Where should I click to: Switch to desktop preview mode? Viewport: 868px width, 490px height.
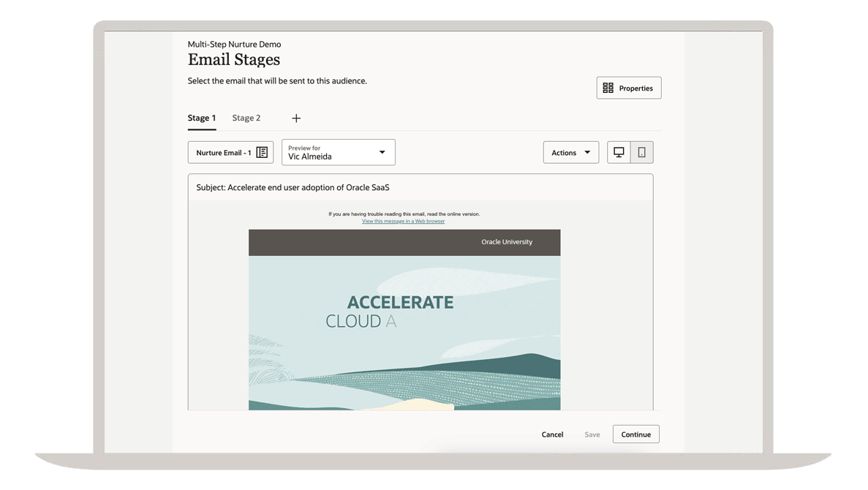[x=619, y=152]
